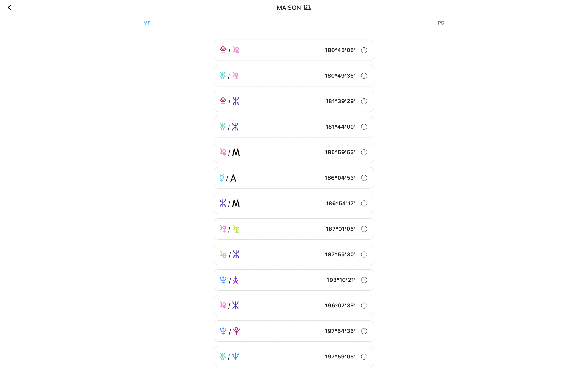Click info icon beside 187°55'30"
This screenshot has width=588, height=369.
(x=364, y=255)
